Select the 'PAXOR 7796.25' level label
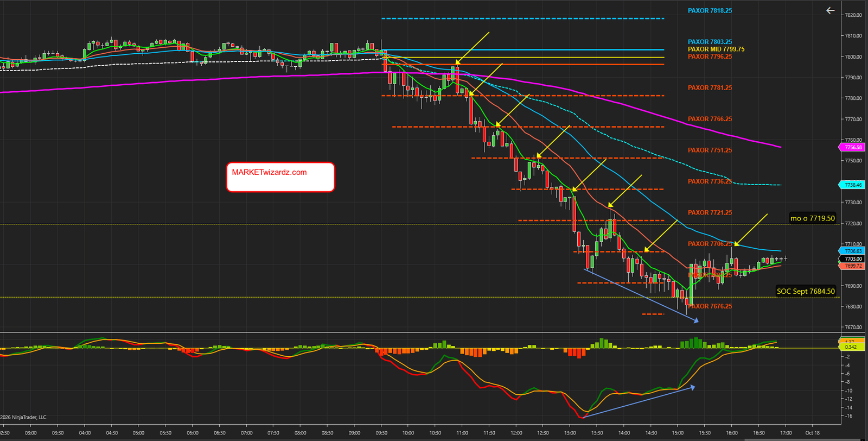The image size is (868, 441). tap(710, 56)
